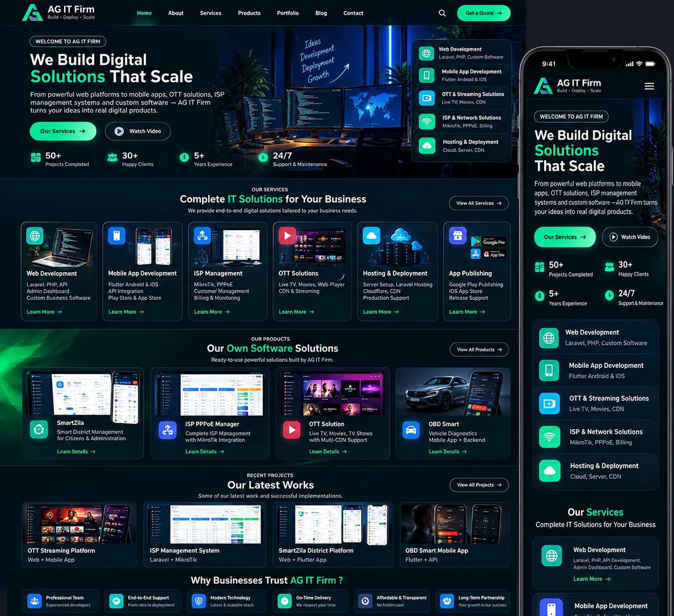Click the On-Time Delivery clock icon
Viewport: 674px width, 616px height.
[x=285, y=601]
